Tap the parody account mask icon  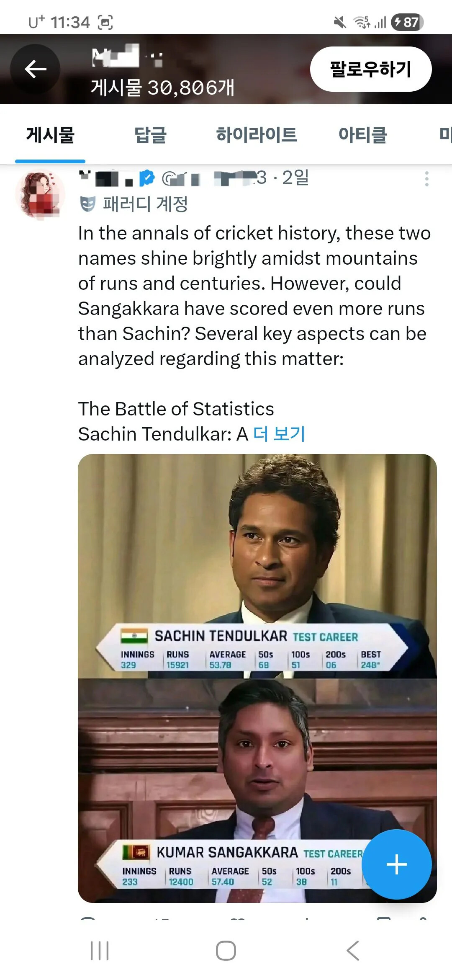tap(87, 204)
